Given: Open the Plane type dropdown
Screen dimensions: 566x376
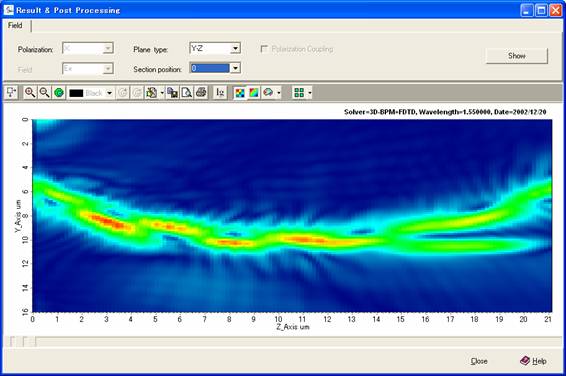Looking at the screenshot, I should [x=235, y=48].
